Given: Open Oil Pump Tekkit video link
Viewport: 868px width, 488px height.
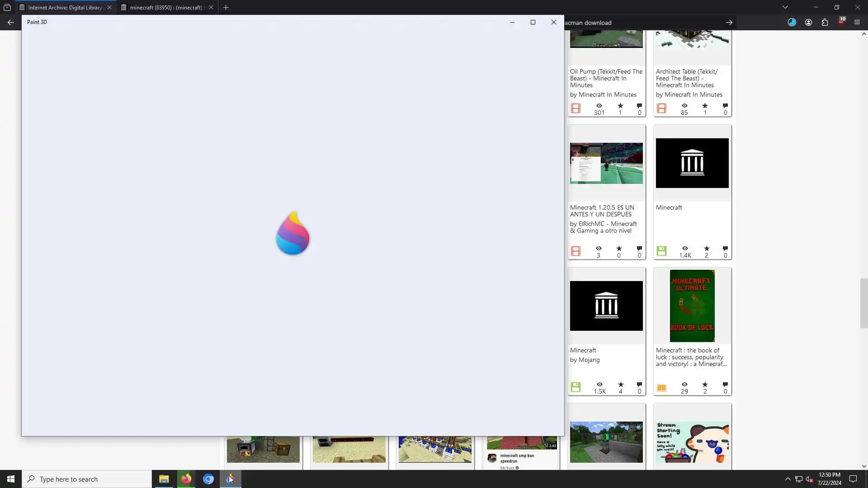Looking at the screenshot, I should (606, 78).
